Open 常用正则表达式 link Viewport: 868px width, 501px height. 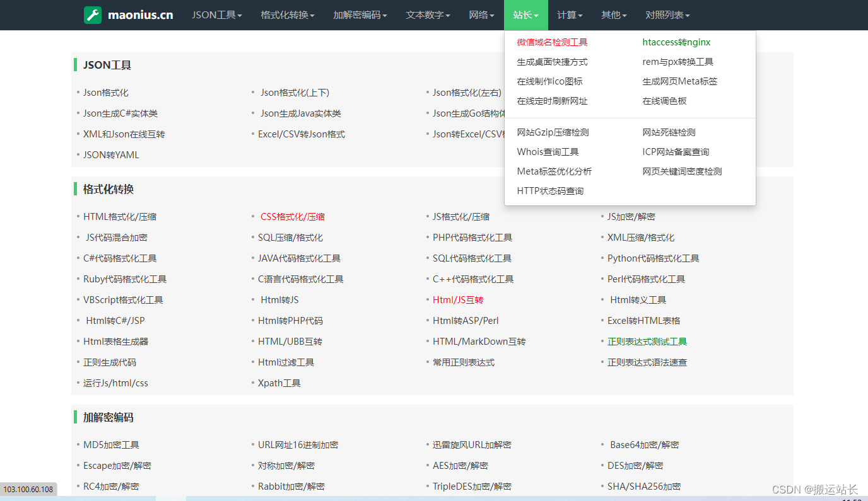tap(464, 362)
